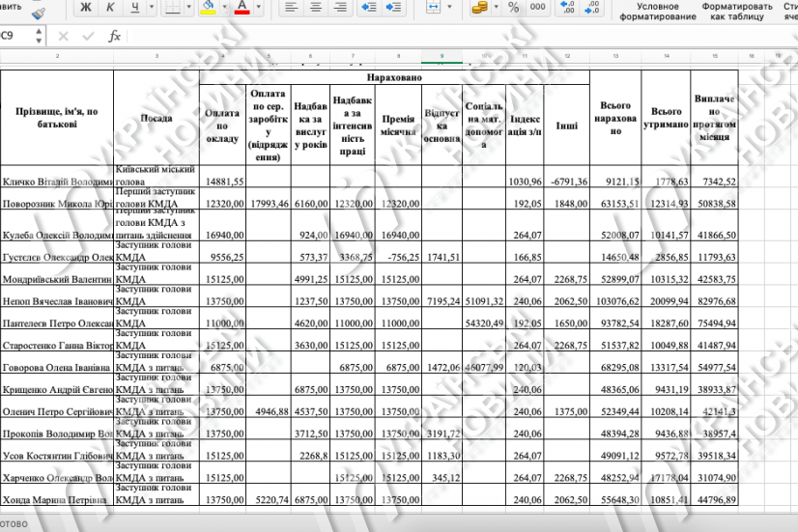Select the Всього утримано header cell

click(666, 118)
